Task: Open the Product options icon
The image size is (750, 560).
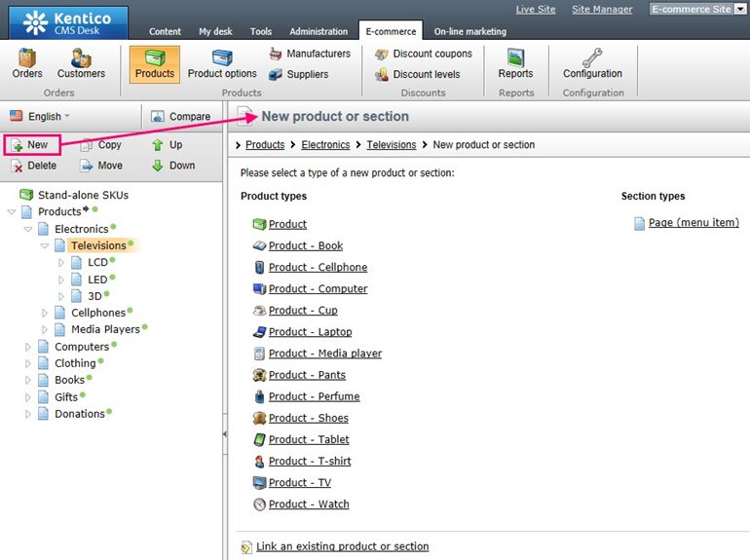Action: 222,57
